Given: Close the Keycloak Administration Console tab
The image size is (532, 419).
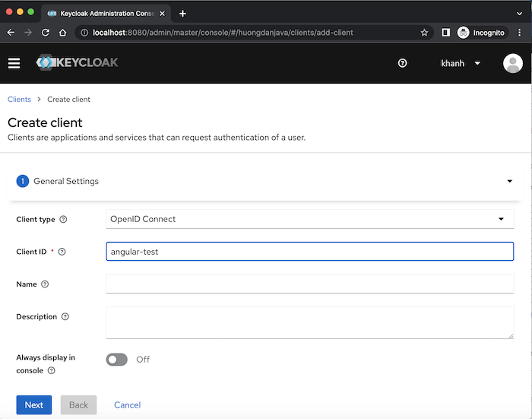Looking at the screenshot, I should [162, 14].
